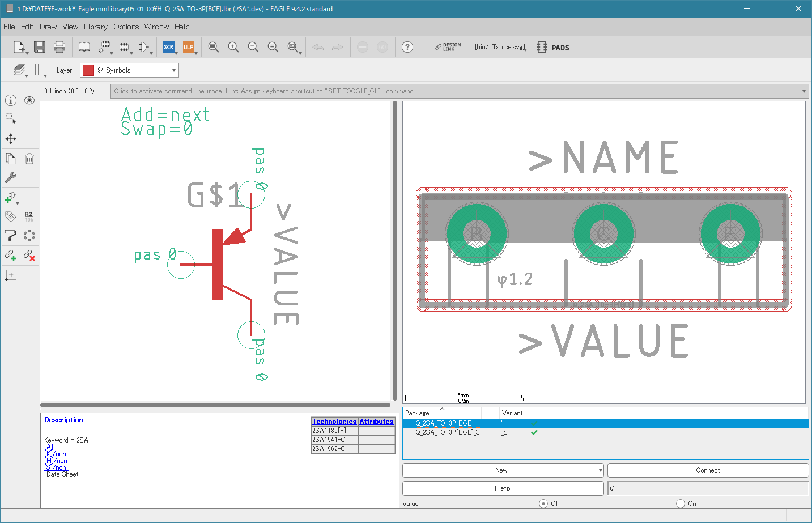Expand the command line history dropdown arrow
812x523 pixels.
tap(804, 91)
